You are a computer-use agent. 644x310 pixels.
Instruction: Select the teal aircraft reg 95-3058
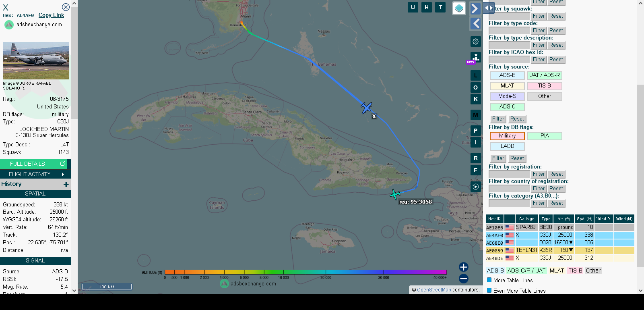395,195
